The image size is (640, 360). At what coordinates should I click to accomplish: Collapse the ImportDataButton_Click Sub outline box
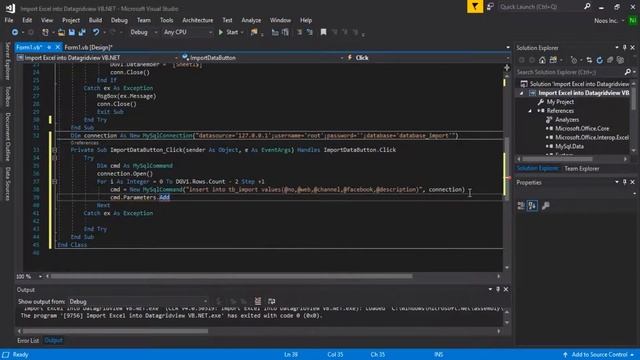point(54,150)
